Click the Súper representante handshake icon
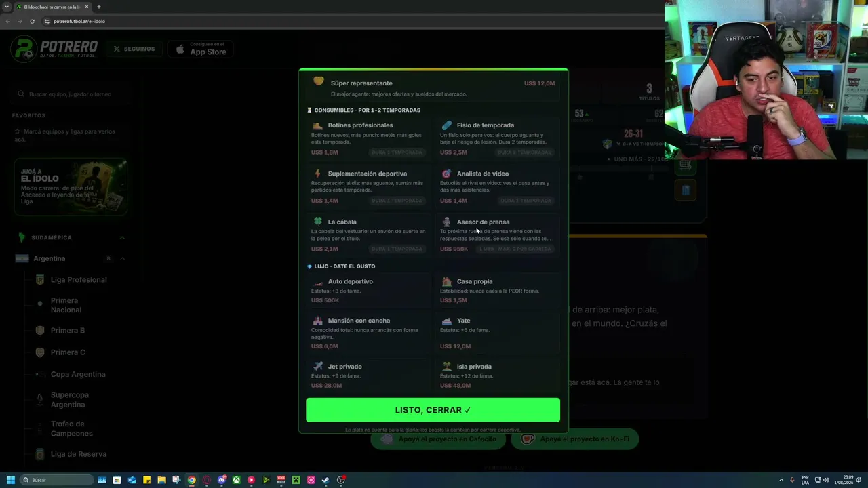This screenshot has width=868, height=488. [x=319, y=82]
